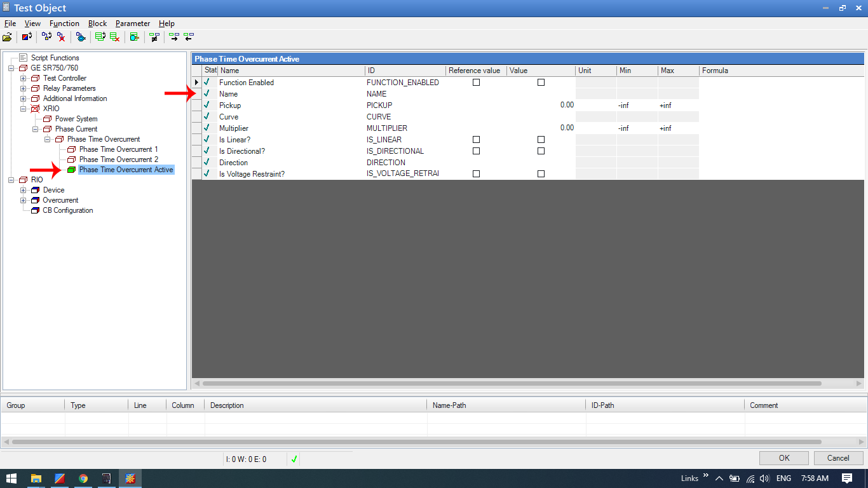Open the File menu
The width and height of the screenshot is (868, 488).
(10, 24)
